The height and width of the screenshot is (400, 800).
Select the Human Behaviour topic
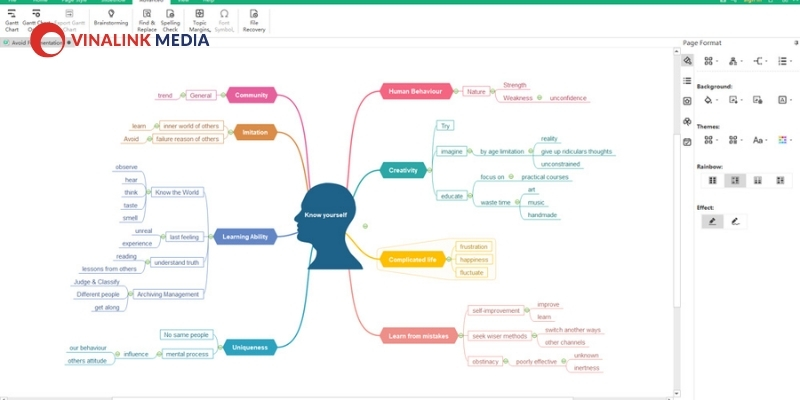click(x=416, y=91)
